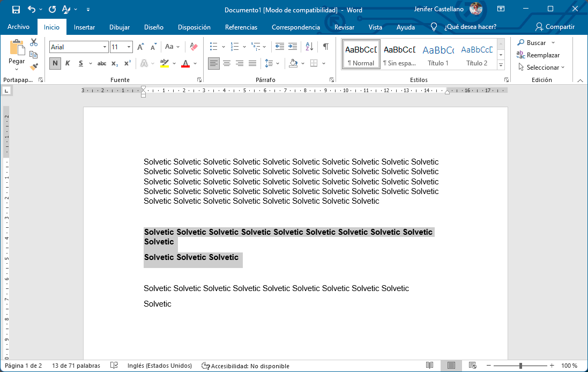Viewport: 588px width, 372px height.
Task: Open Paste options arrow under Pegar
Action: click(17, 69)
